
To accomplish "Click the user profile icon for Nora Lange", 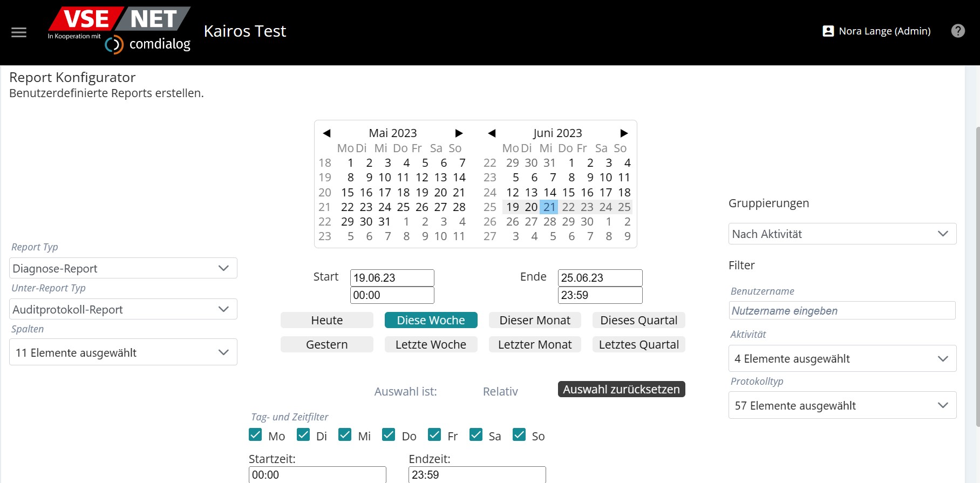I will 828,31.
